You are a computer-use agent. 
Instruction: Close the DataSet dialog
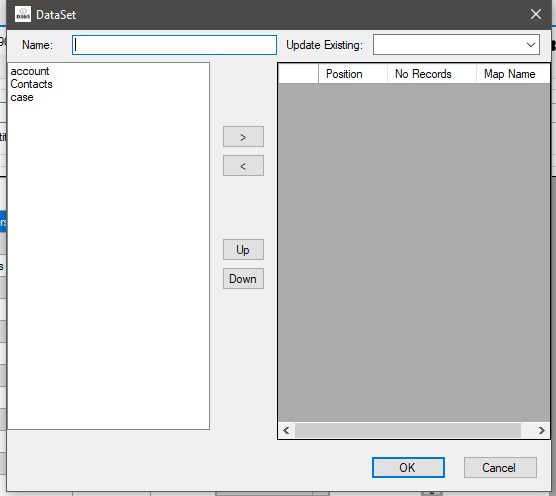tap(536, 14)
